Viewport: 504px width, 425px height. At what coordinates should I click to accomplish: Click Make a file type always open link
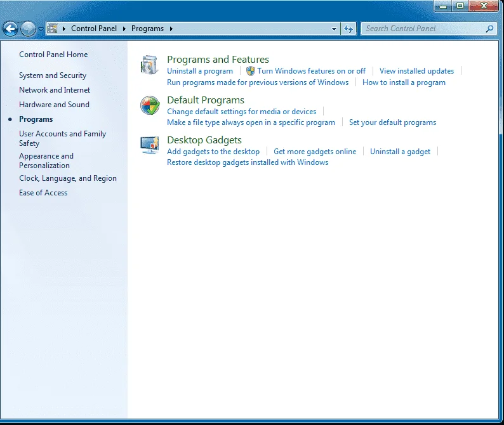point(251,122)
